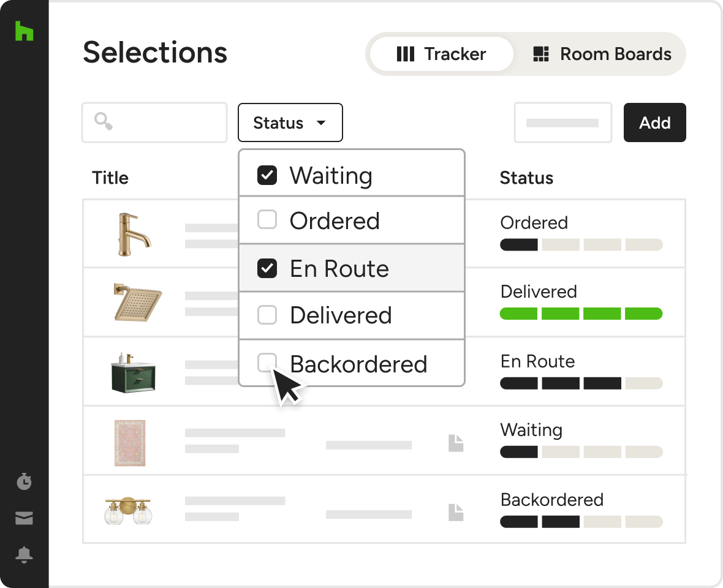Screen dimensions: 723x588
Task: Collapse the Status filter dropdown
Action: point(290,123)
